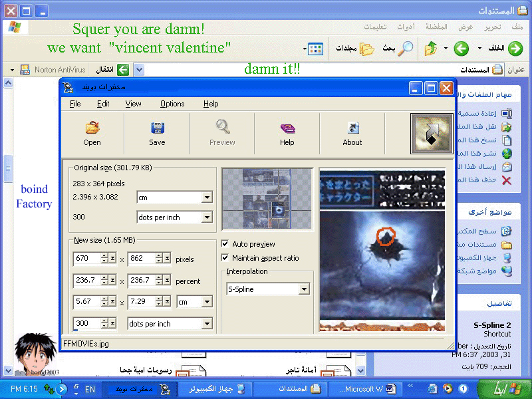
Task: Expand original size cm unit dropdown
Action: point(207,197)
